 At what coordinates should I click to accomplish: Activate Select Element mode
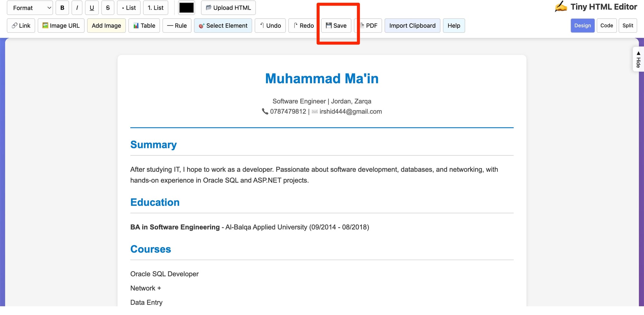pos(223,25)
